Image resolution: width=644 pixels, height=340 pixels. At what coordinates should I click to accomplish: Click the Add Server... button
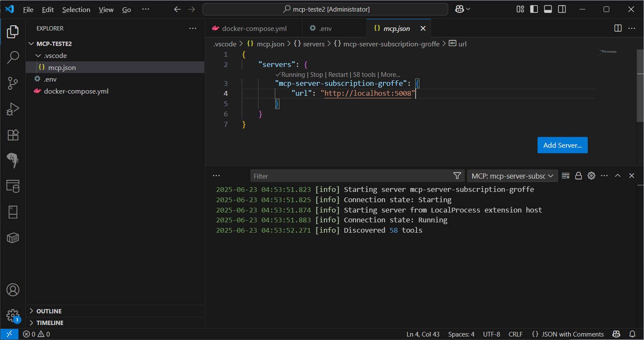562,145
